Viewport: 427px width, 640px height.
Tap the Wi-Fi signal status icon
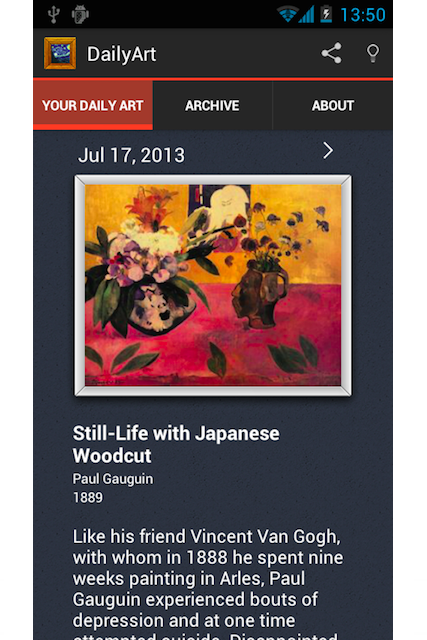point(287,15)
